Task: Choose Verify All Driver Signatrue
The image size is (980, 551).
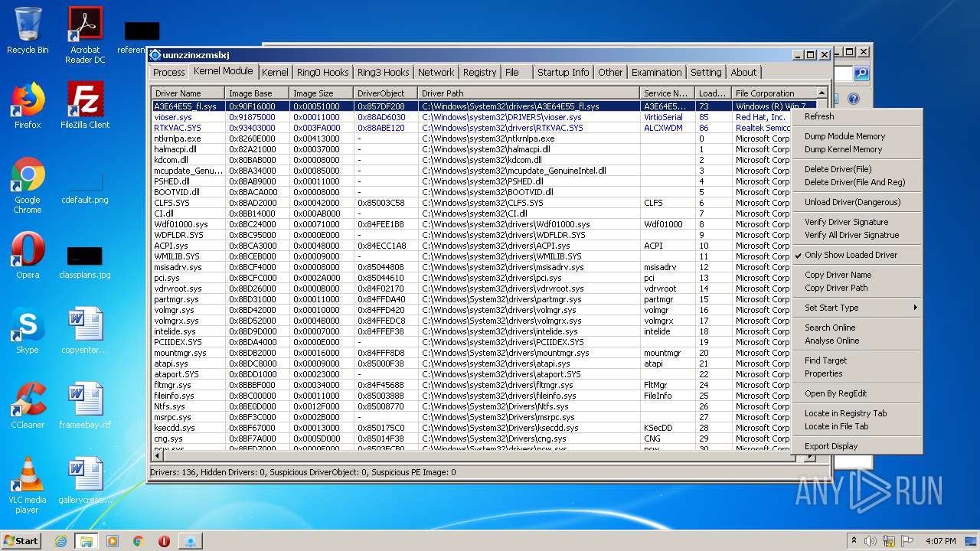Action: point(857,235)
